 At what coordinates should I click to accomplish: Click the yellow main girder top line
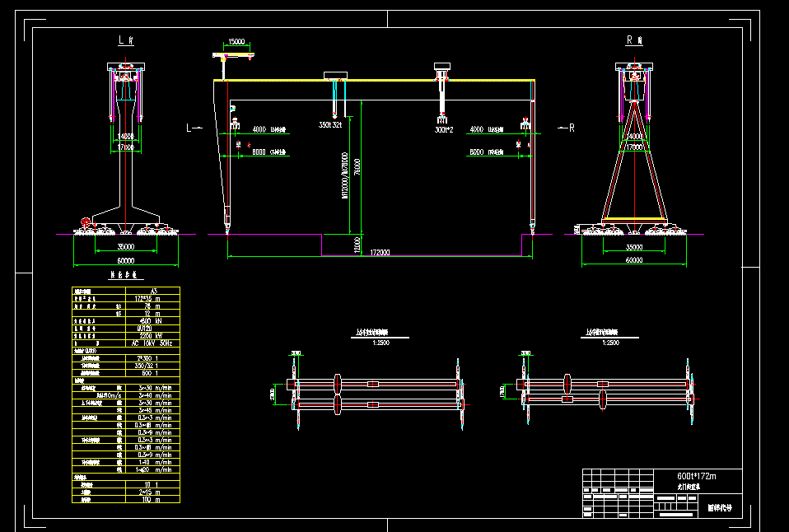(374, 80)
